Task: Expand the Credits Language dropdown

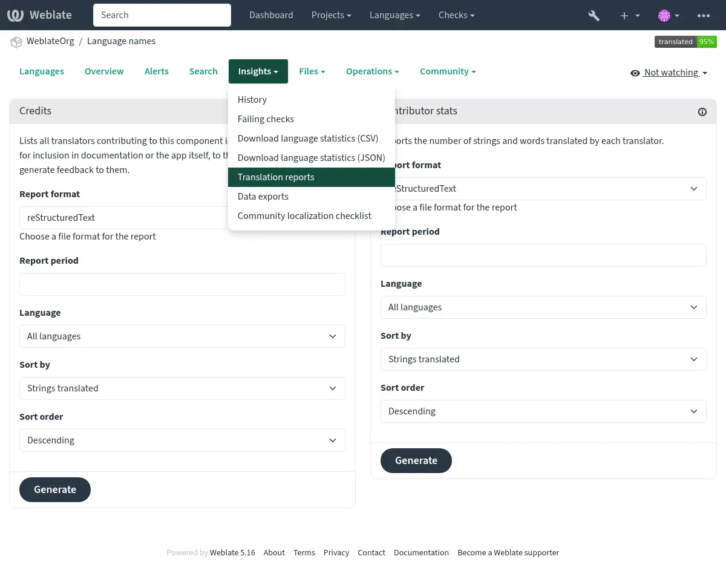Action: 182,336
